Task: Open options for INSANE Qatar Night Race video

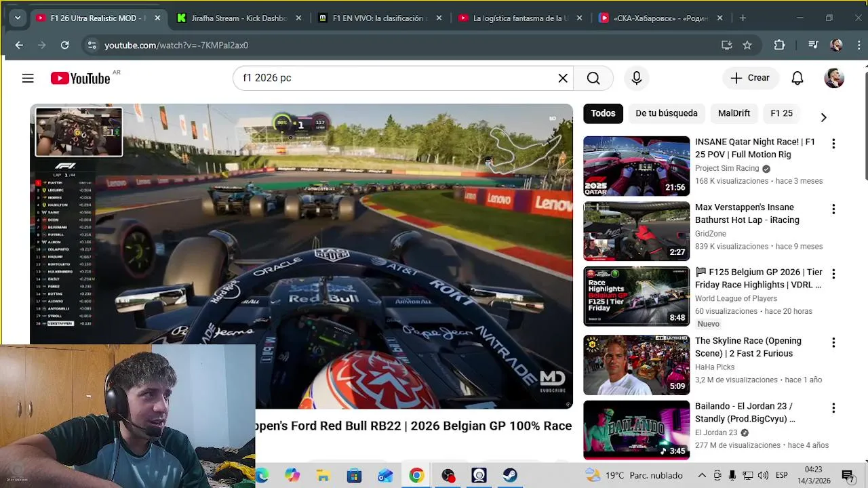Action: (x=833, y=144)
